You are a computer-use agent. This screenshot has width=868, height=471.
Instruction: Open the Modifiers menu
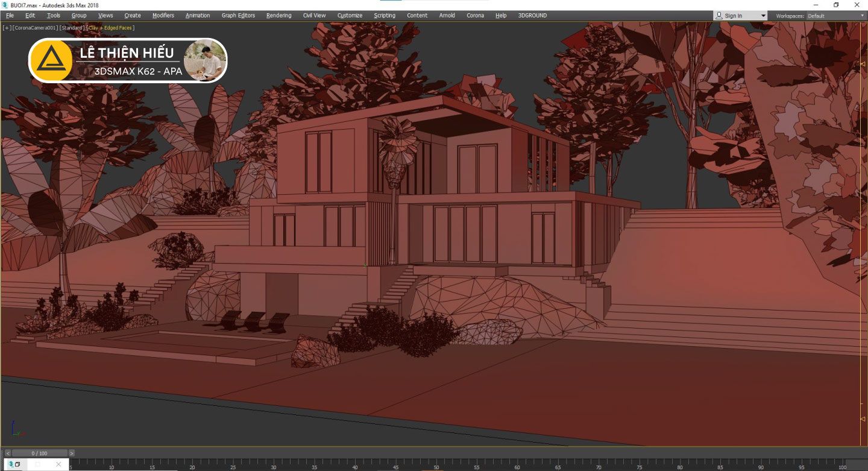click(x=163, y=16)
